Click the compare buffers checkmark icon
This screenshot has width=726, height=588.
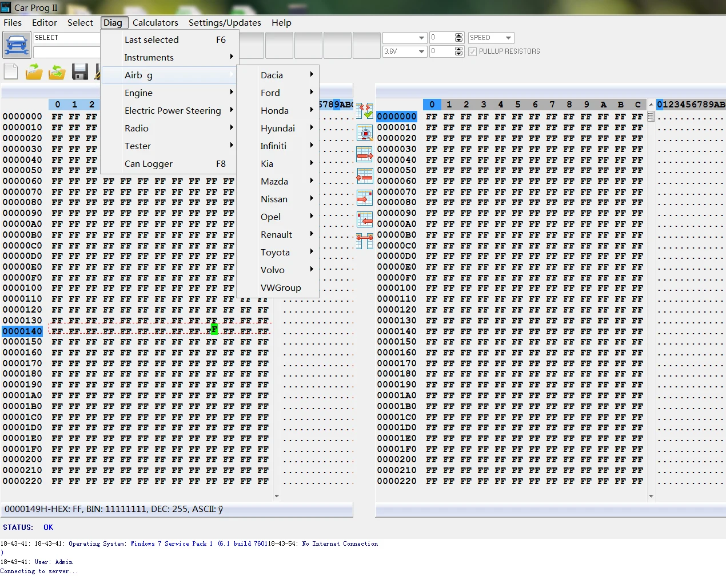364,111
